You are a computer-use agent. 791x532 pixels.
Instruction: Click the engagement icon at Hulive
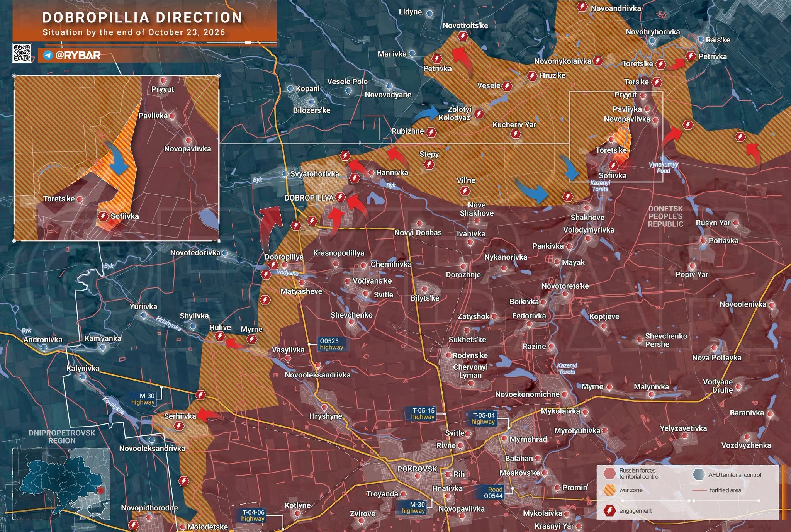[x=220, y=337]
